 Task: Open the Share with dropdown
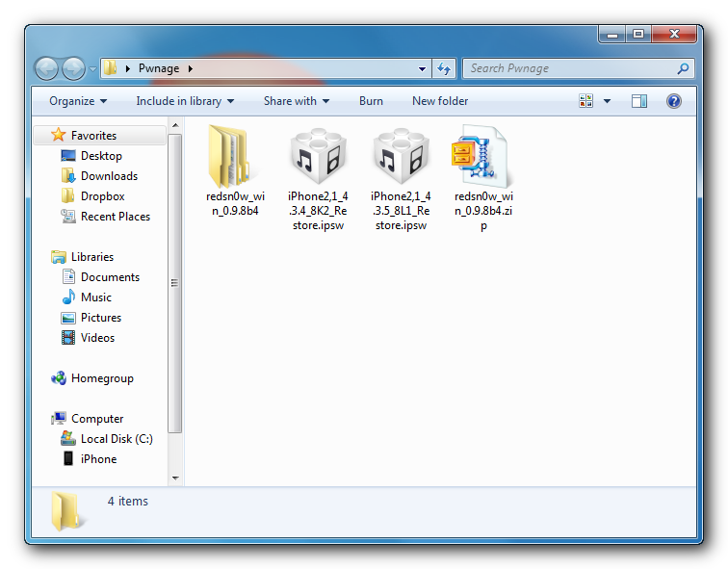click(x=296, y=101)
